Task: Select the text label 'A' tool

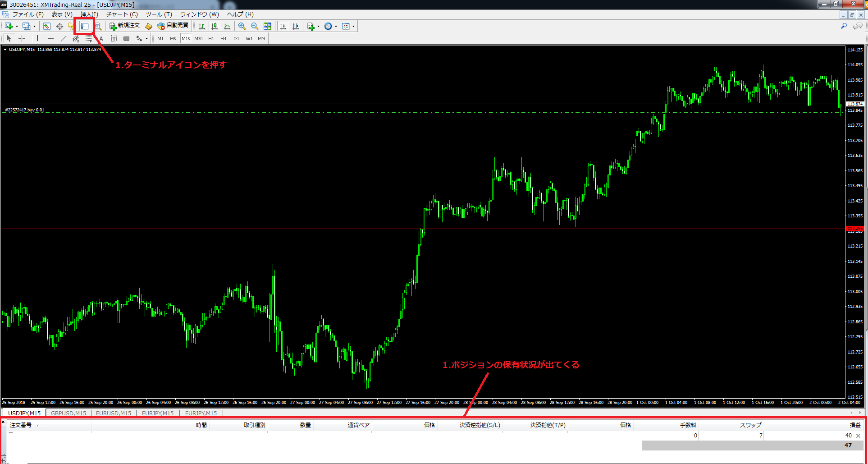Action: (x=101, y=39)
